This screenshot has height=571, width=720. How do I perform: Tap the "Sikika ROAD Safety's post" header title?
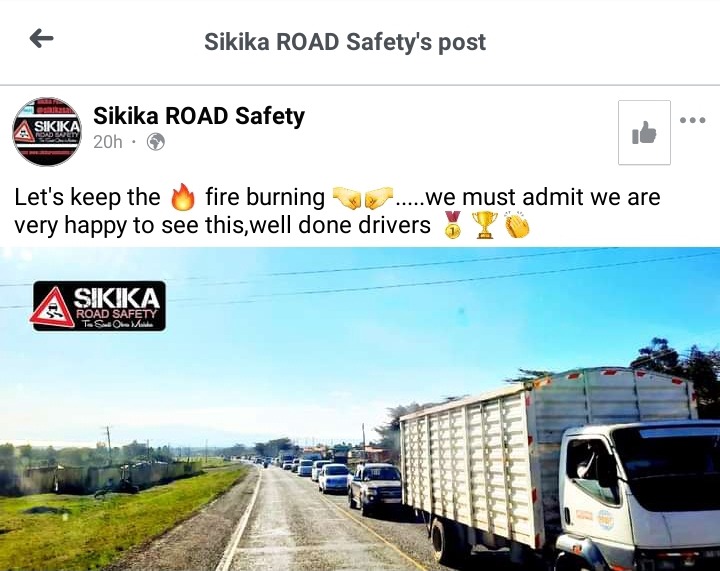click(x=345, y=42)
